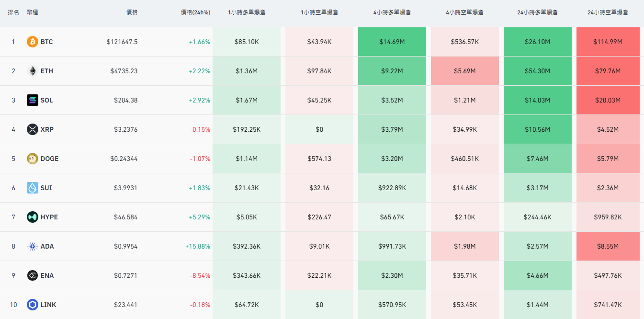Click the BTC coin icon
Viewport: 644px width, 319px height.
click(33, 42)
